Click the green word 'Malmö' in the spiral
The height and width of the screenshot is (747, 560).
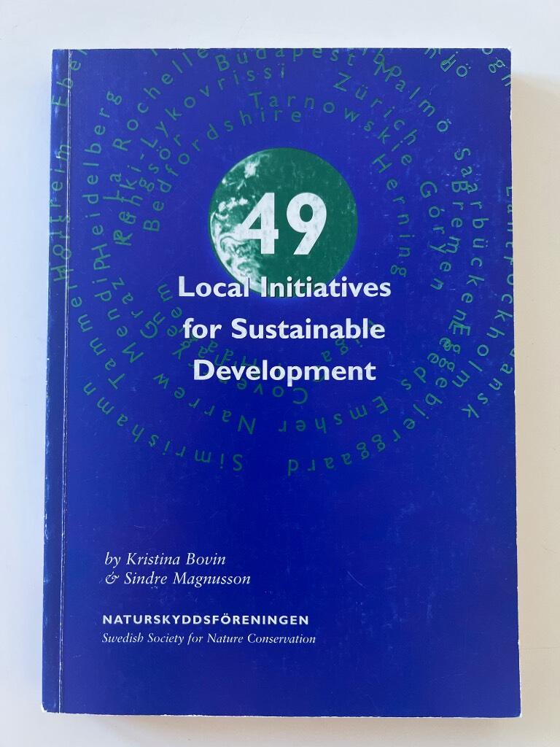414,98
